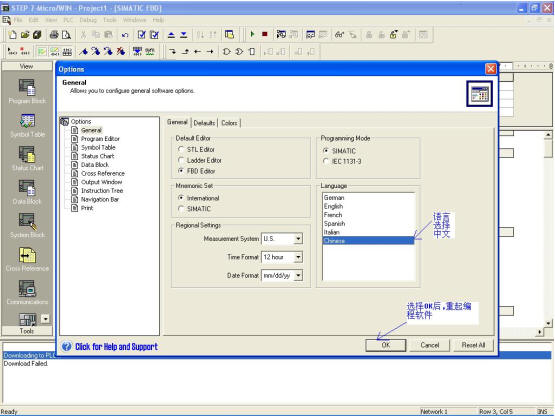Image resolution: width=555 pixels, height=418 pixels.
Task: Select SIMATIC under Programming Mode
Action: coord(326,151)
